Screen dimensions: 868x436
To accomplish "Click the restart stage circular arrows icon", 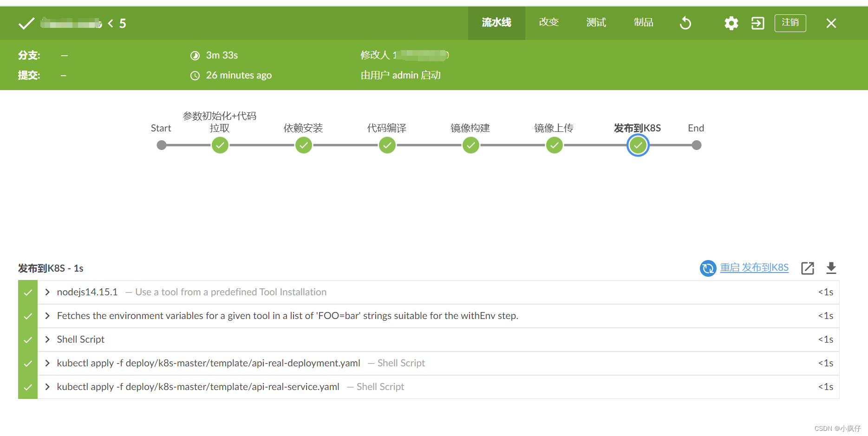I will [x=708, y=268].
